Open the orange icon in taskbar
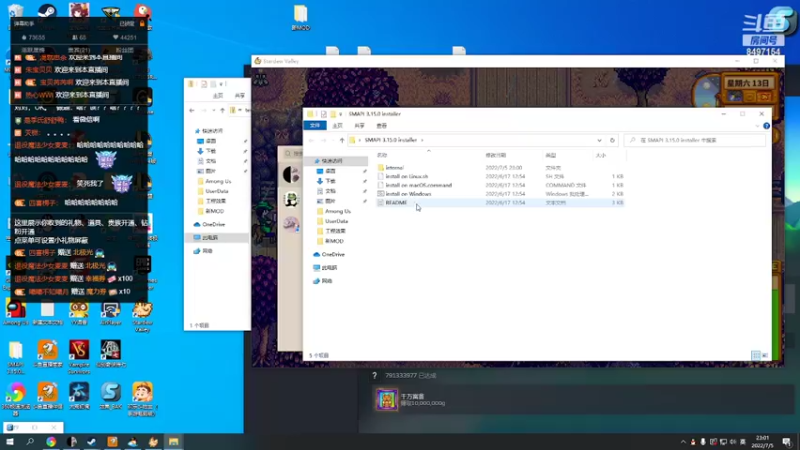The image size is (800, 450). tap(112, 442)
